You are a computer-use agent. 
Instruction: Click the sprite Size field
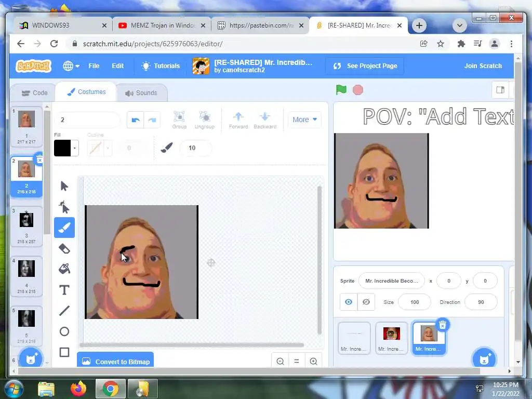pyautogui.click(x=414, y=302)
